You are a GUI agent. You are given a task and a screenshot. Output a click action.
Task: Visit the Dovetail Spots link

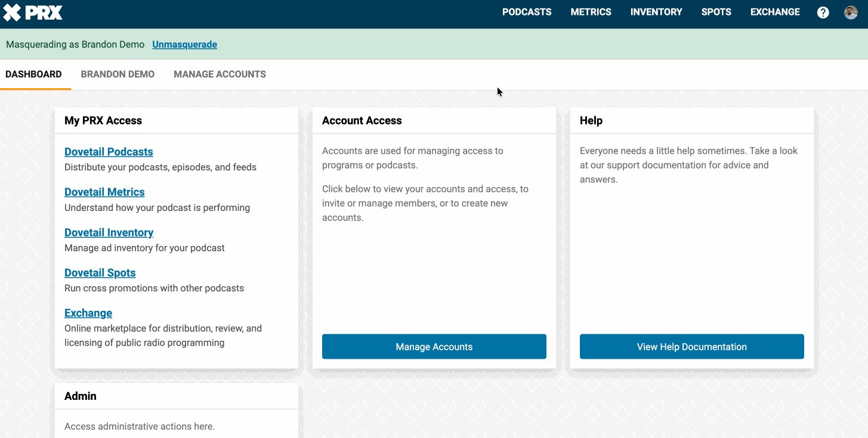pyautogui.click(x=100, y=273)
